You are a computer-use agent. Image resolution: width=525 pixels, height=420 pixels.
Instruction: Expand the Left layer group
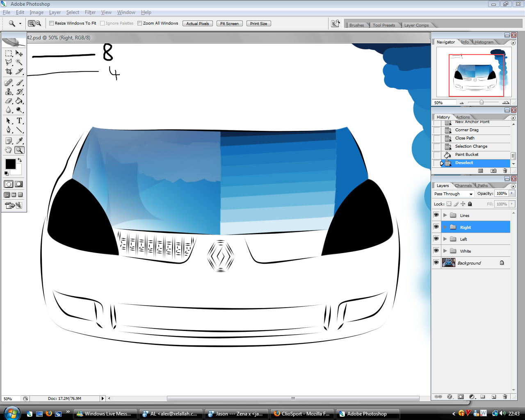445,239
